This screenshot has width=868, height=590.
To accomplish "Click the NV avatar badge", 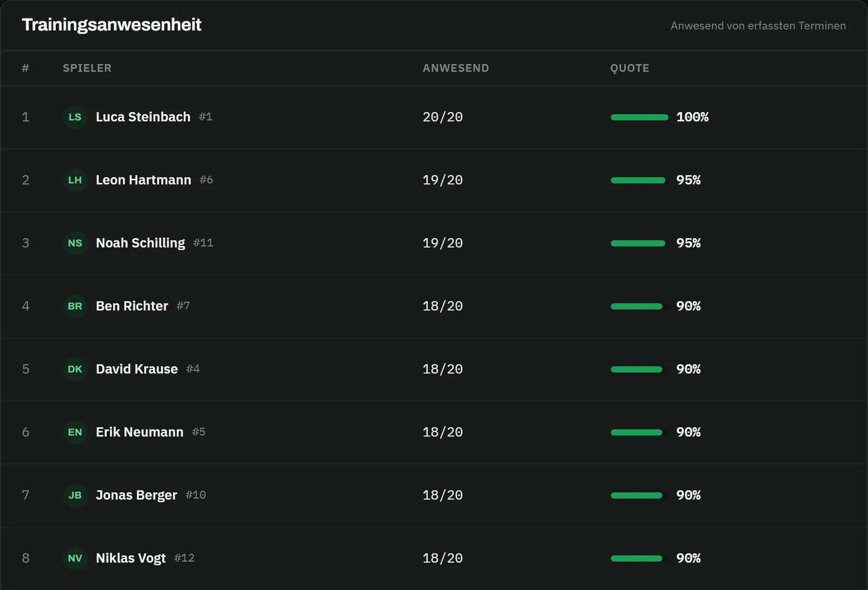I will 75,558.
